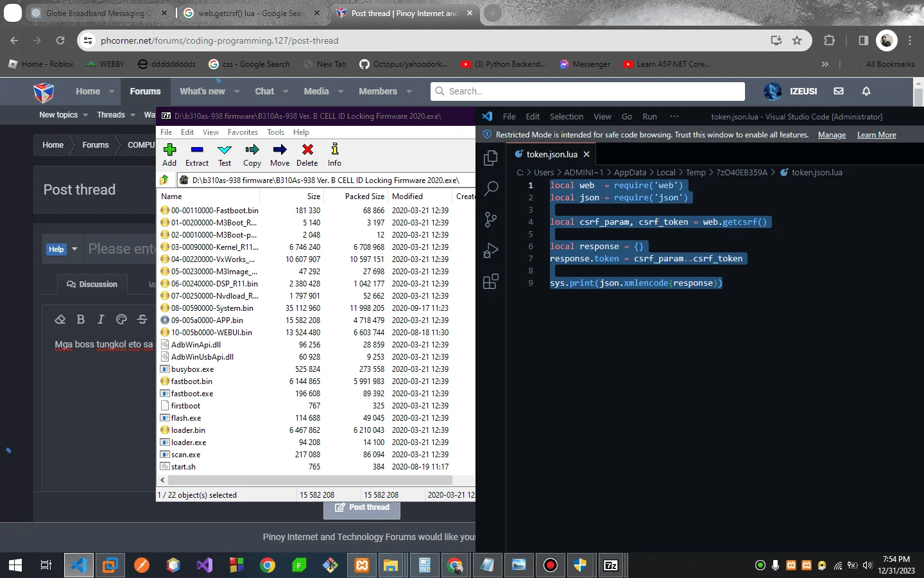Viewport: 924px width, 578px height.
Task: Reload the current Chrome page
Action: tap(60, 40)
